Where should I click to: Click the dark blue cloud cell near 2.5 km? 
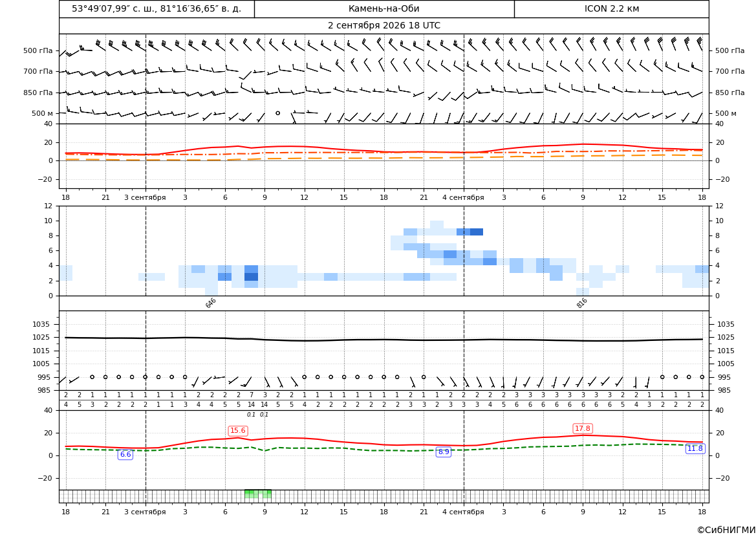[251, 277]
